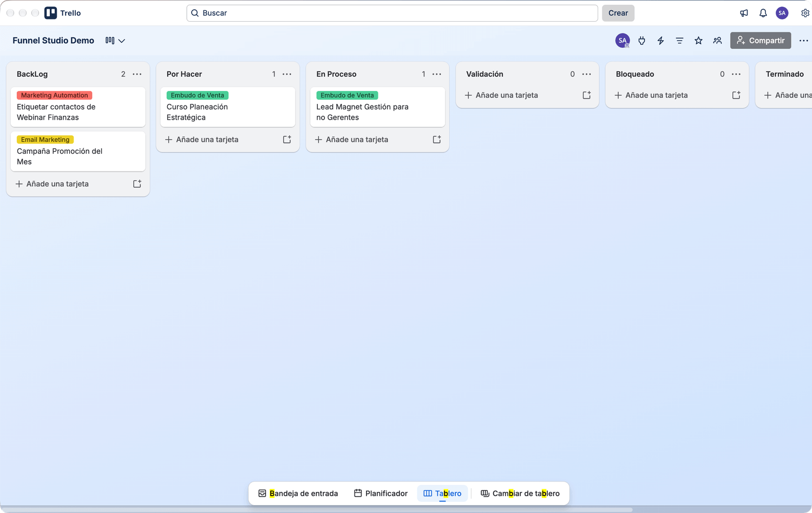Click the Buscar search field

pos(392,13)
